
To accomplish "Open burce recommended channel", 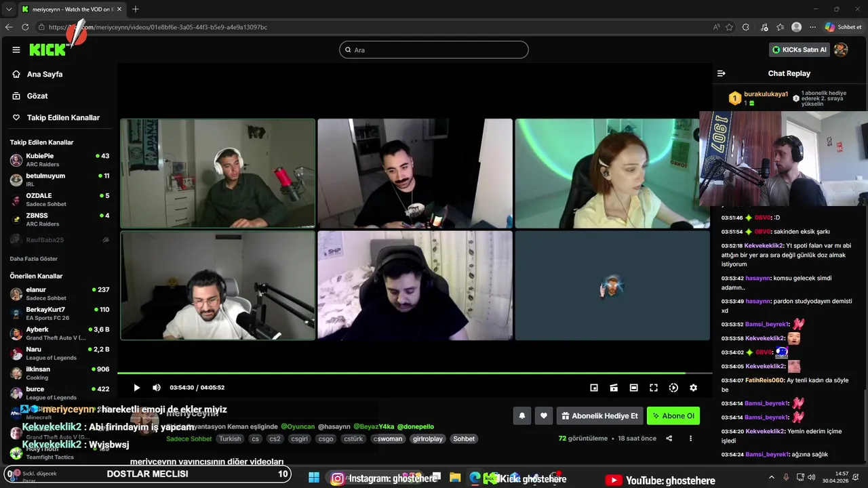I will pos(59,393).
